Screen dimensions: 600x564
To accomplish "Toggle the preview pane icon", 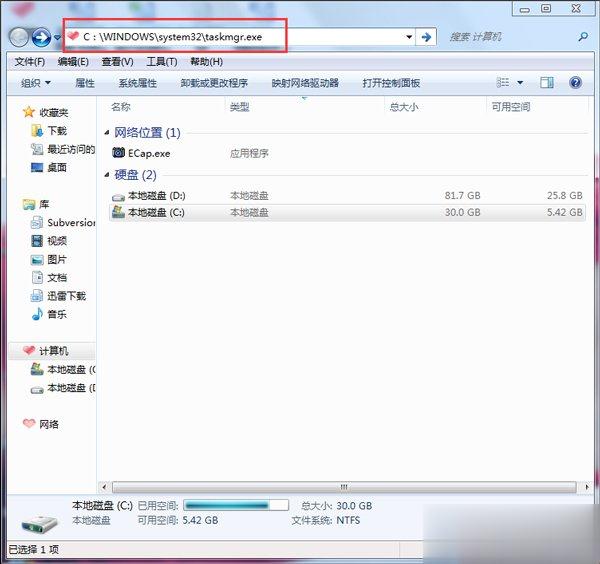I will pyautogui.click(x=547, y=82).
